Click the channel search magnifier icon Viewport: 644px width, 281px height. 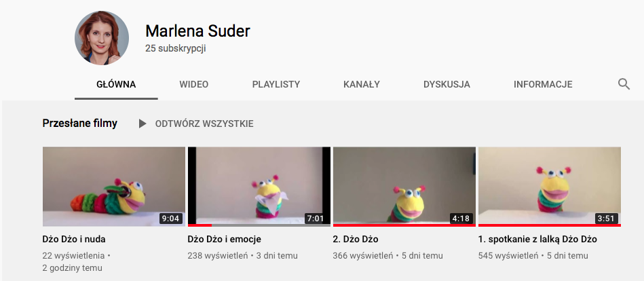click(624, 85)
